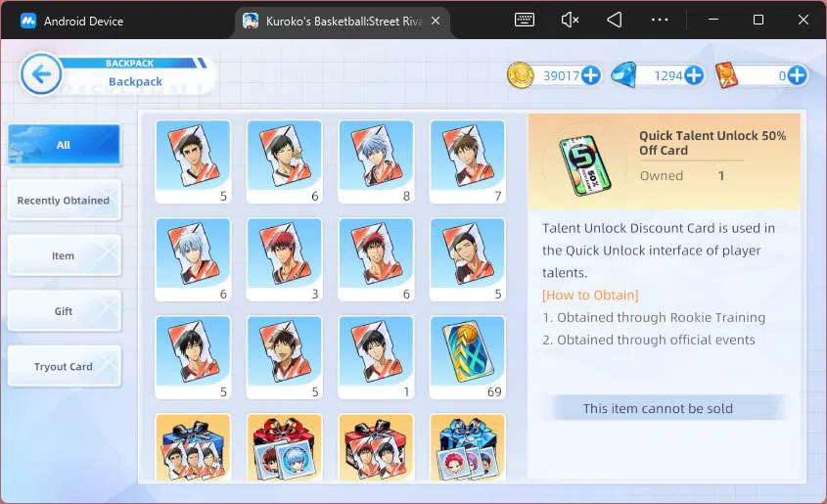Select first-row player card with quantity 6
The image size is (827, 504).
pyautogui.click(x=284, y=161)
